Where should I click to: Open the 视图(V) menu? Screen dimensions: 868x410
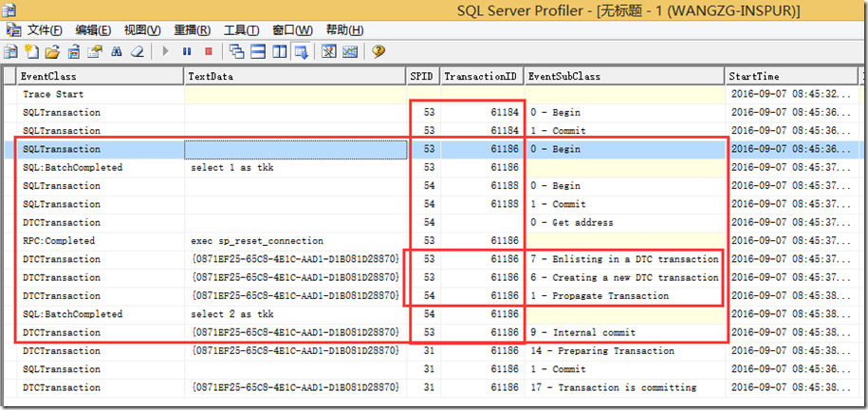click(142, 30)
